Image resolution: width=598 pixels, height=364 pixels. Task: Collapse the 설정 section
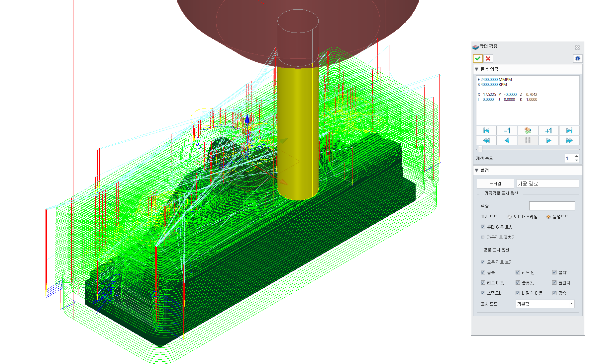point(477,170)
